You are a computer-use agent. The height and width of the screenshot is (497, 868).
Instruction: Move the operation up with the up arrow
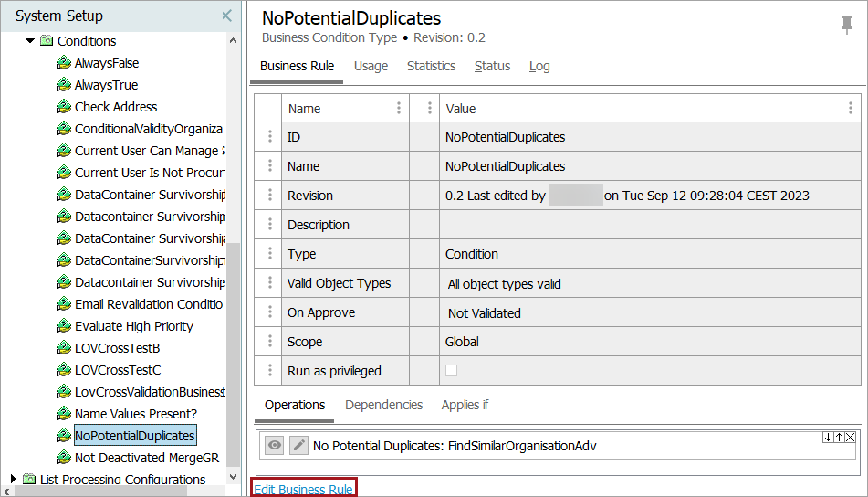coord(839,438)
